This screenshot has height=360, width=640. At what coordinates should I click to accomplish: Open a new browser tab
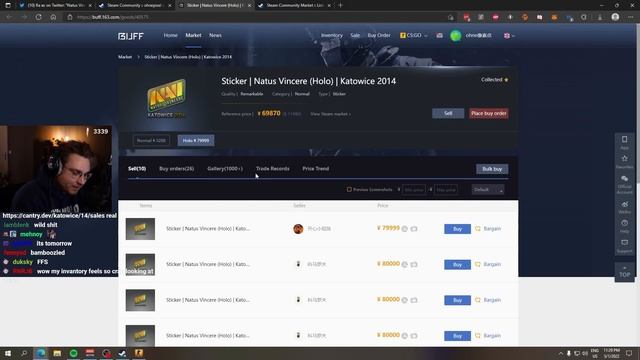pyautogui.click(x=340, y=5)
